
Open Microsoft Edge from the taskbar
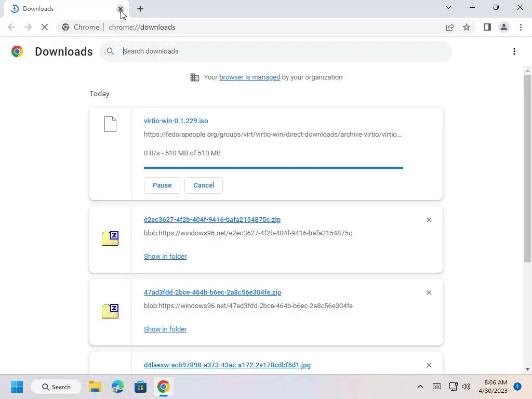118,387
